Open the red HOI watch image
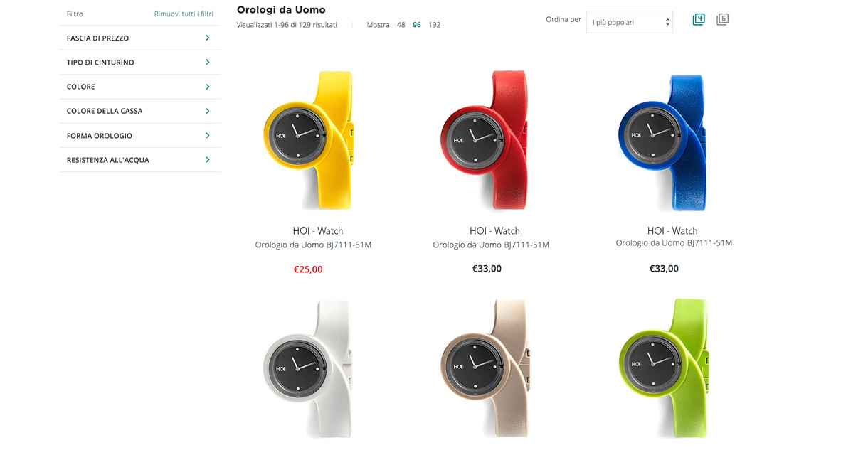 click(x=487, y=140)
